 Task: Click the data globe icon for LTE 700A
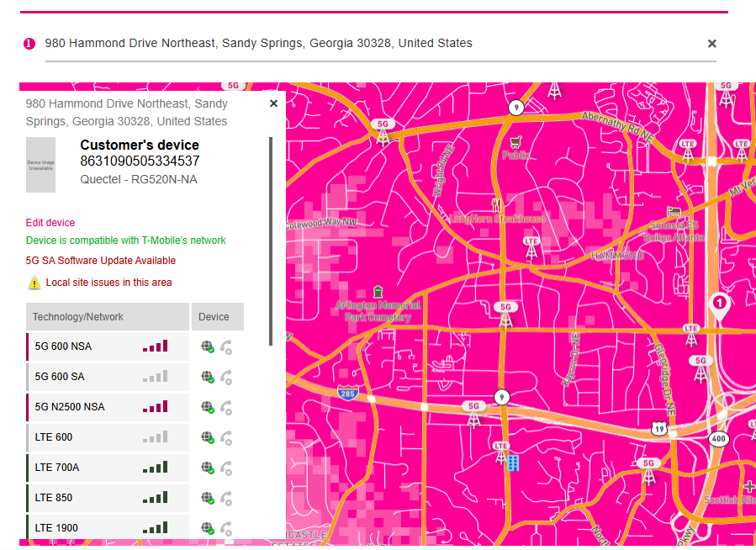tap(208, 468)
